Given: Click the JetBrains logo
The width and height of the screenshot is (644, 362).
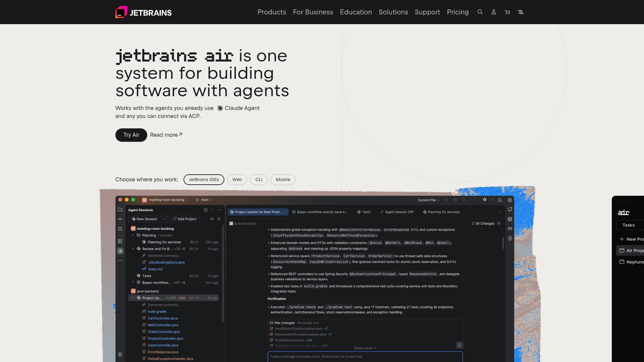Looking at the screenshot, I should [x=144, y=12].
